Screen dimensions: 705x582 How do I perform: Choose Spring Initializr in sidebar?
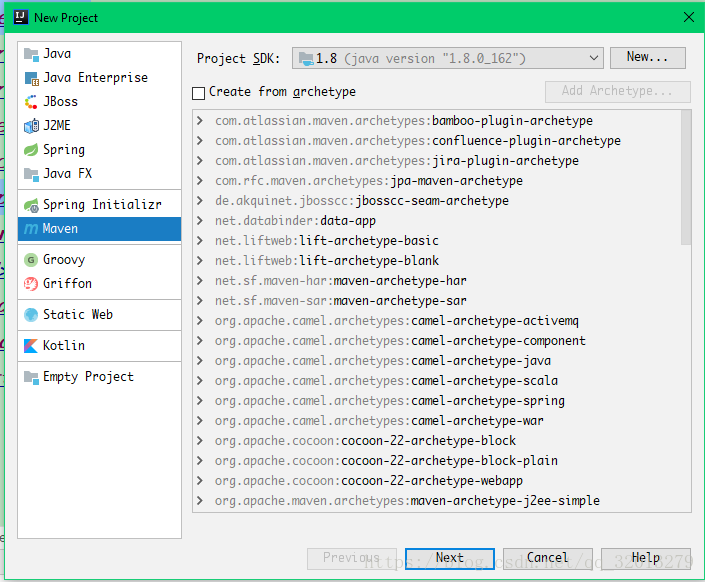(99, 205)
